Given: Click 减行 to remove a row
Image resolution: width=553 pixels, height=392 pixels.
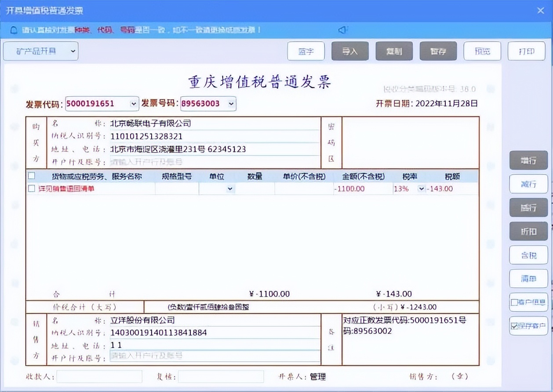Looking at the screenshot, I should 528,184.
